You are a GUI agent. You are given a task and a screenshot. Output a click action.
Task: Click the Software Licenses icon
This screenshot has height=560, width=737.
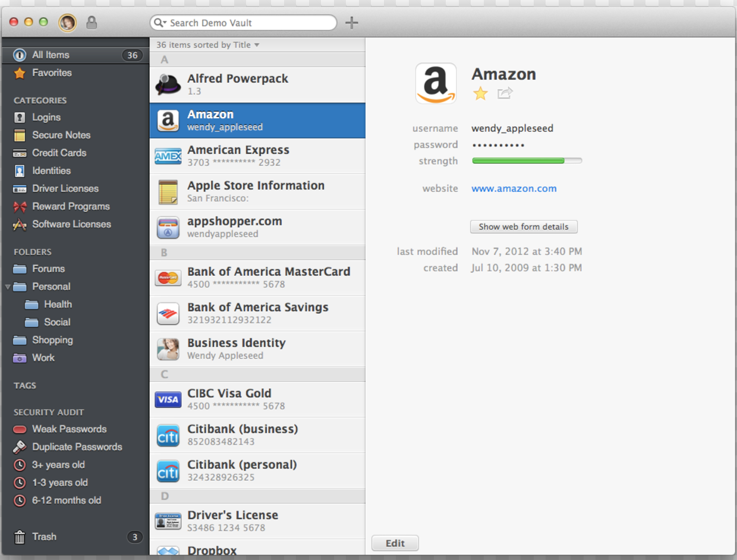20,225
